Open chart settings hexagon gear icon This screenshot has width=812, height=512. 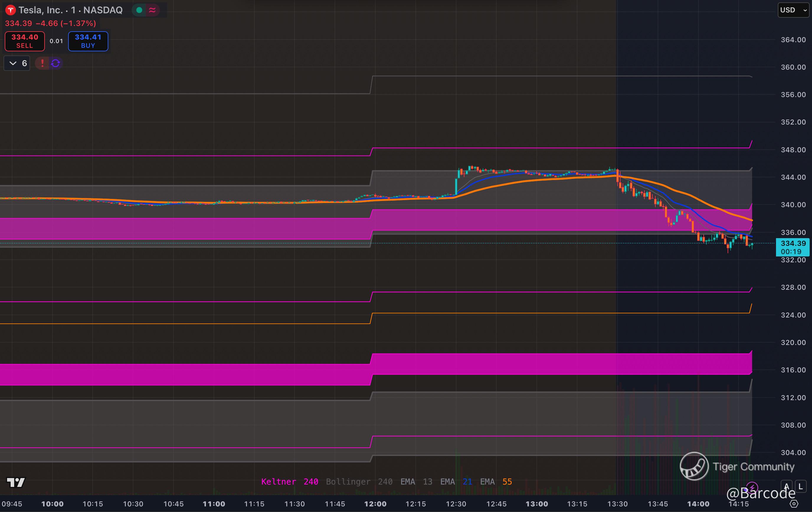(x=794, y=504)
